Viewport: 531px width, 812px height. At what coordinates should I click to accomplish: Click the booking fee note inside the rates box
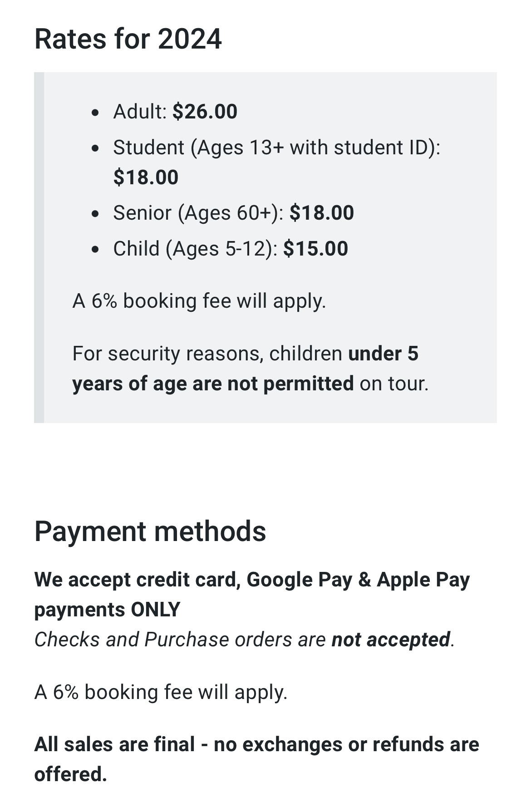tap(199, 301)
